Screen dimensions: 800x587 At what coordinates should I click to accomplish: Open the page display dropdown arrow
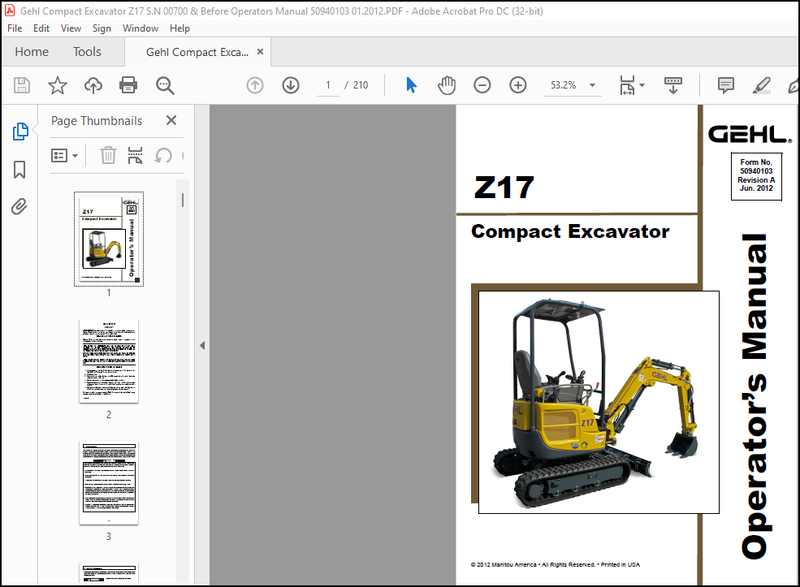(640, 85)
